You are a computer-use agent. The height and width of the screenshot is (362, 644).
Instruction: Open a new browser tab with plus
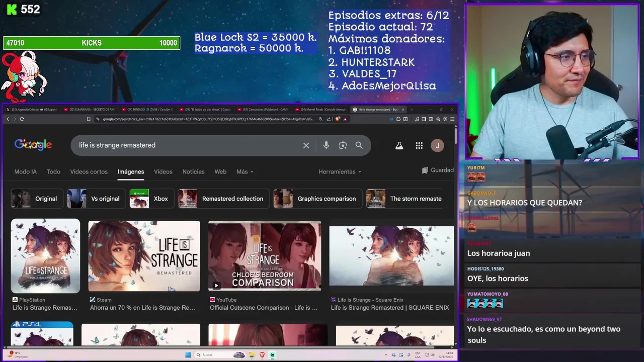tap(411, 109)
